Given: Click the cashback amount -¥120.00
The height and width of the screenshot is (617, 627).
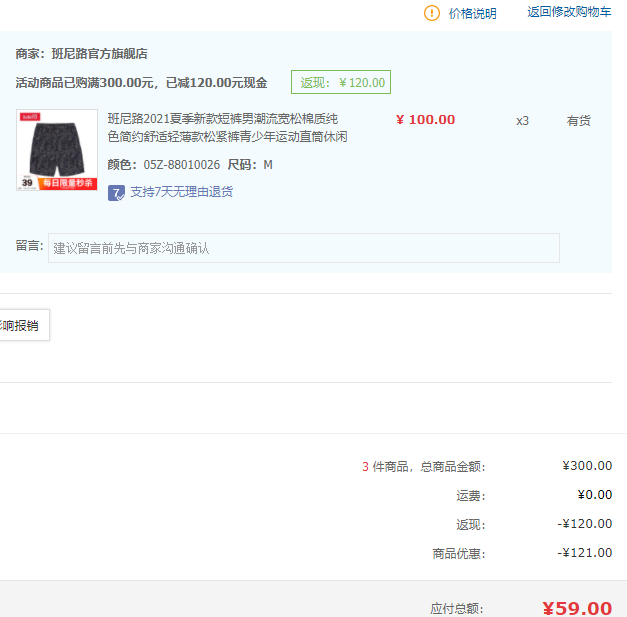Looking at the screenshot, I should tap(584, 524).
